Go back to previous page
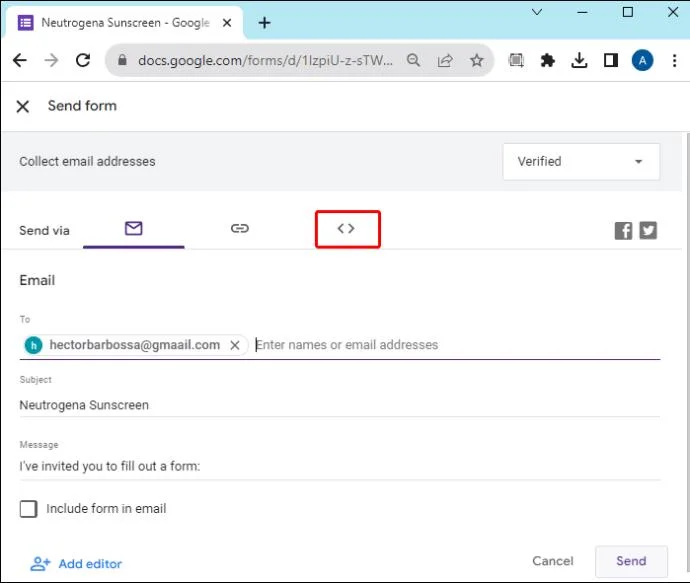 tap(20, 60)
